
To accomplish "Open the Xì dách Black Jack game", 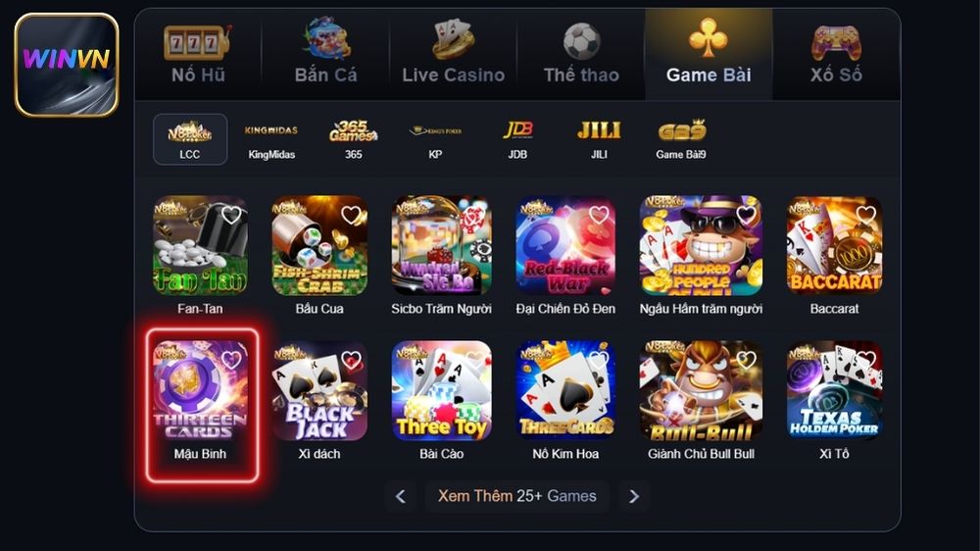I will tap(319, 390).
